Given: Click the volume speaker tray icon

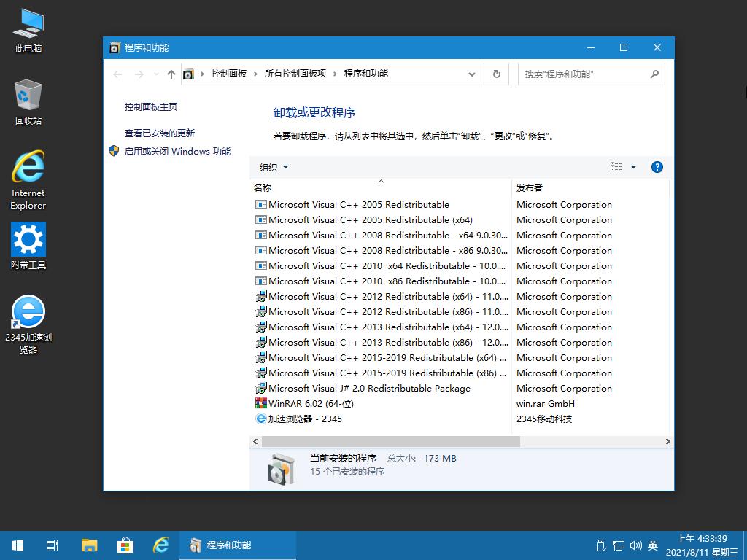Looking at the screenshot, I should pos(635,545).
